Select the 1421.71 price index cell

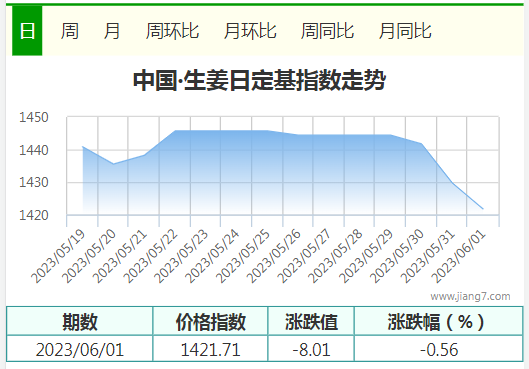pyautogui.click(x=211, y=349)
